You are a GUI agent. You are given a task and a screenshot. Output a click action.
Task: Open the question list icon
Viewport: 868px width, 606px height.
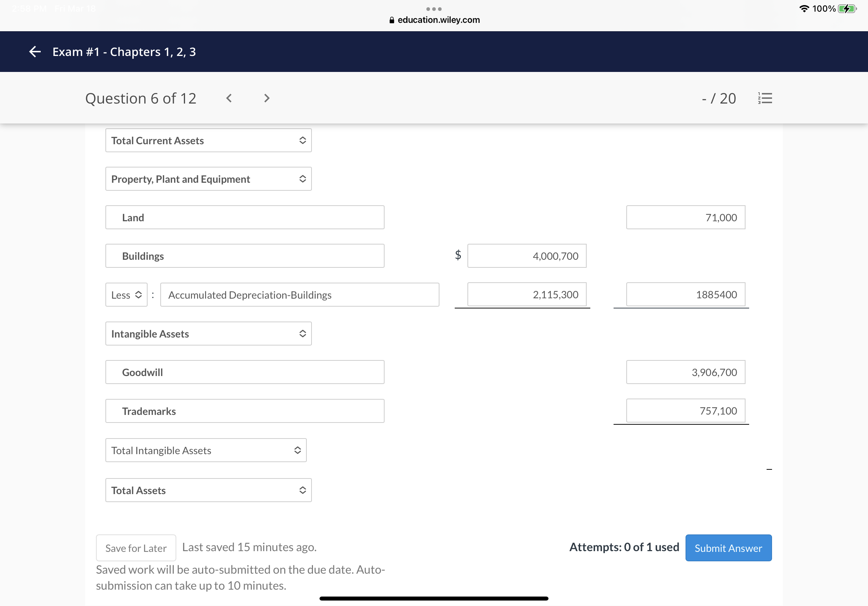pyautogui.click(x=765, y=98)
